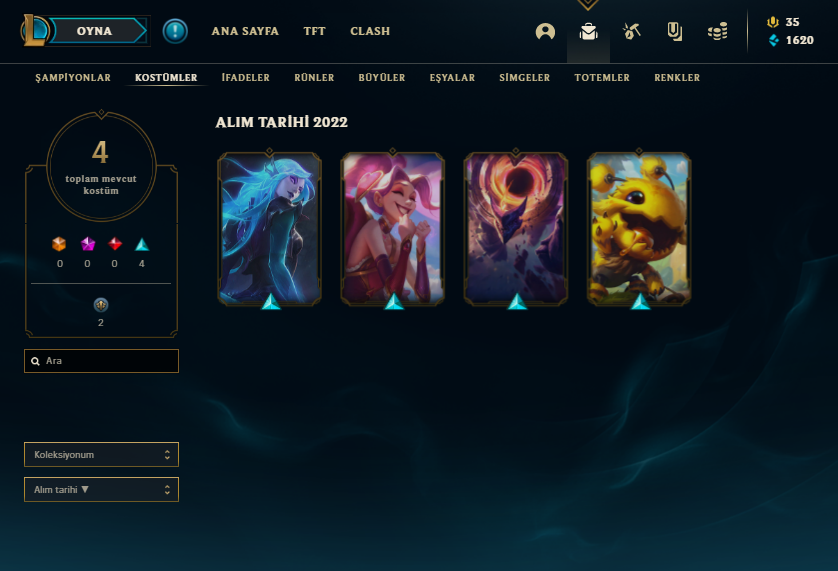
Task: Click the red legendary gem icon
Action: pyautogui.click(x=115, y=244)
